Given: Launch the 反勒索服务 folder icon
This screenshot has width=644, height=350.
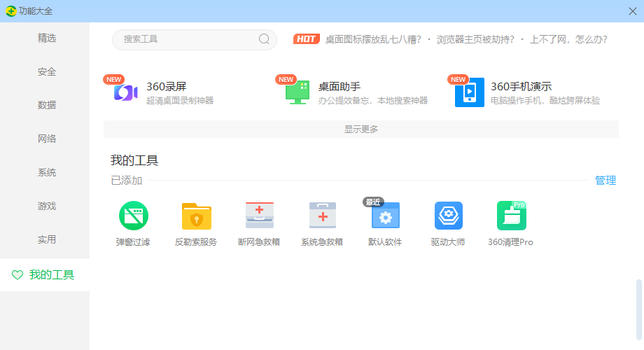Looking at the screenshot, I should coord(196,216).
